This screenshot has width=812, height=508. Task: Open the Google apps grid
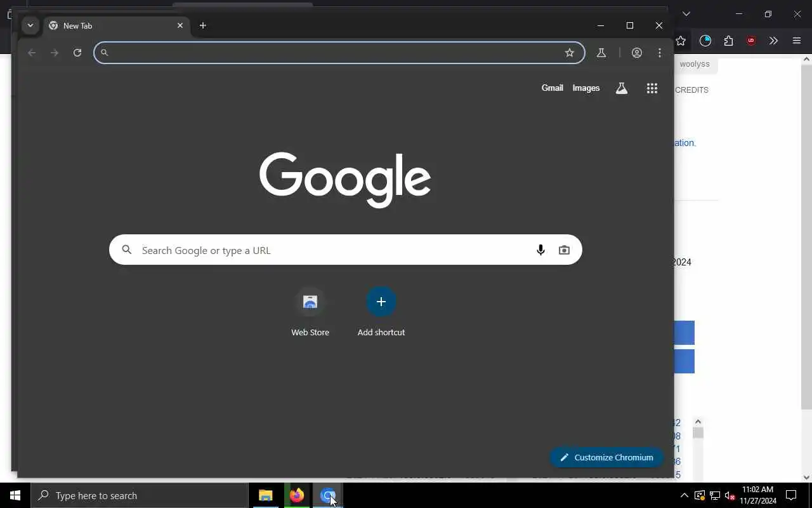[652, 88]
